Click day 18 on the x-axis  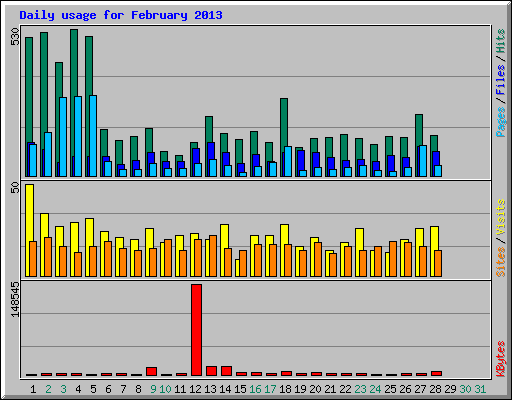[x=285, y=389]
